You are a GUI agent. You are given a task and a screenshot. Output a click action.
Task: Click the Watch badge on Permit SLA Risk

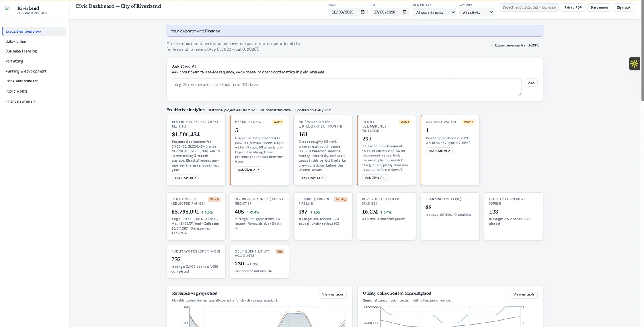pos(278,122)
